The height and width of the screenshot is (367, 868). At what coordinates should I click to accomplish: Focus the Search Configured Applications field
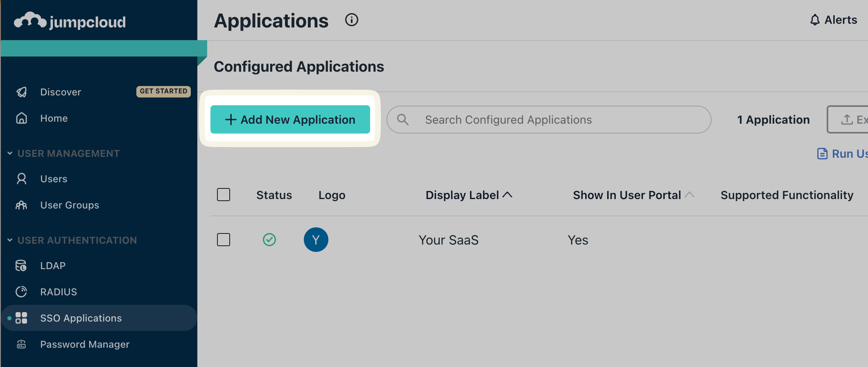tap(549, 120)
